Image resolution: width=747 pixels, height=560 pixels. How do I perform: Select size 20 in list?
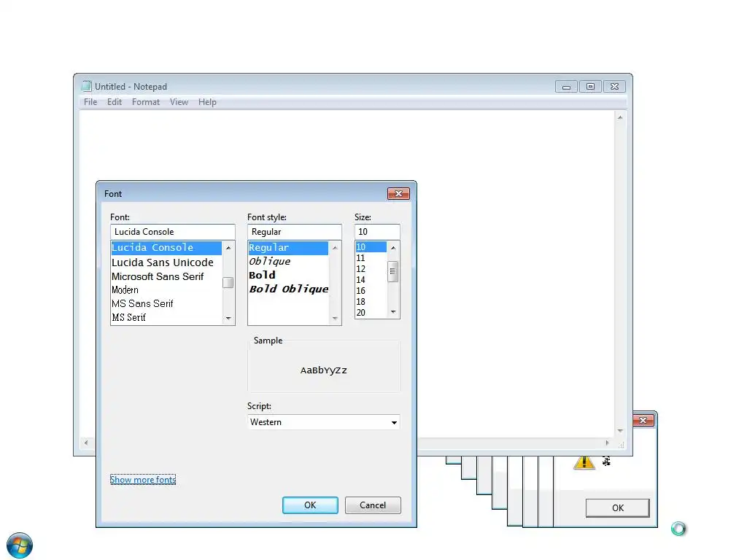[371, 313]
